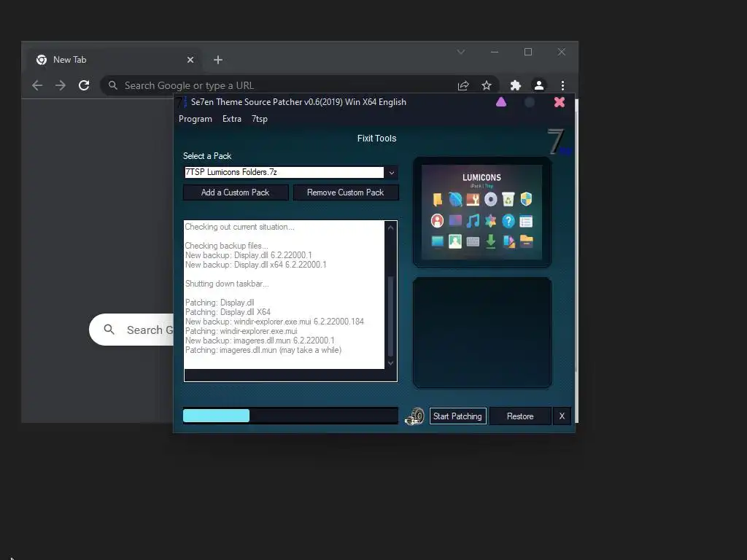Click the Google search box on New Tab page
The image size is (747, 560).
click(131, 330)
